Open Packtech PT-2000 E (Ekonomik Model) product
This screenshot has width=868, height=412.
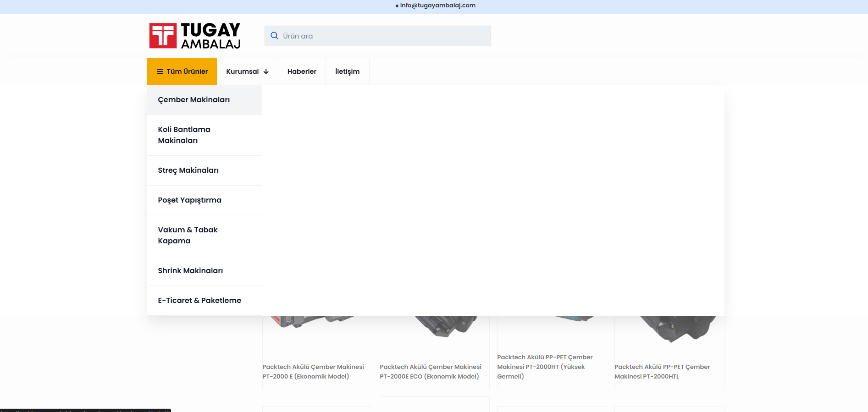313,372
